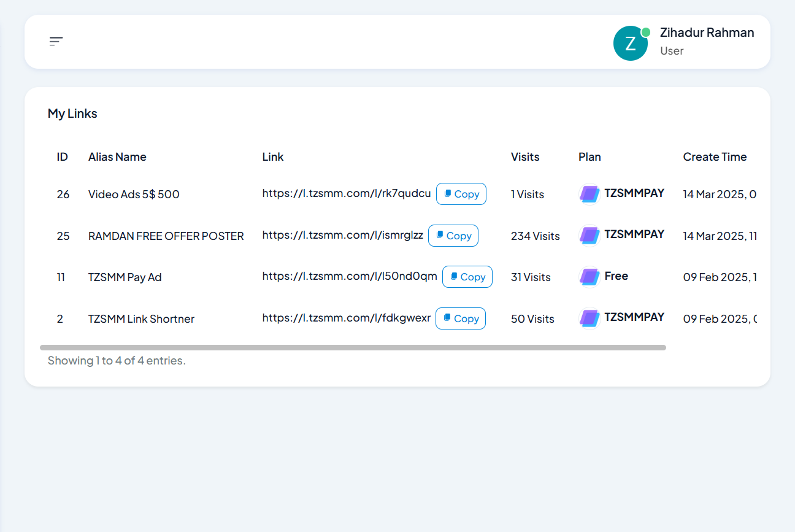
Task: Click the horizontal scrollbar below the table
Action: coord(353,347)
